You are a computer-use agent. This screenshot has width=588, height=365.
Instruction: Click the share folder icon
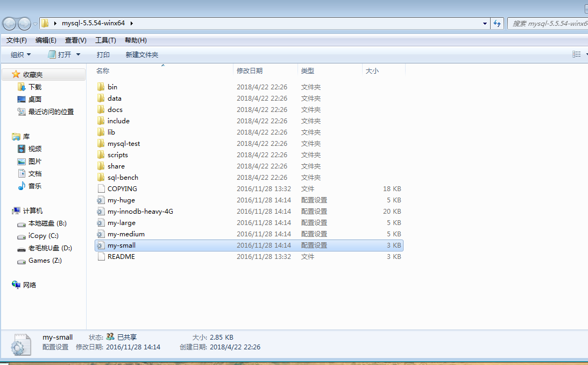coord(101,166)
